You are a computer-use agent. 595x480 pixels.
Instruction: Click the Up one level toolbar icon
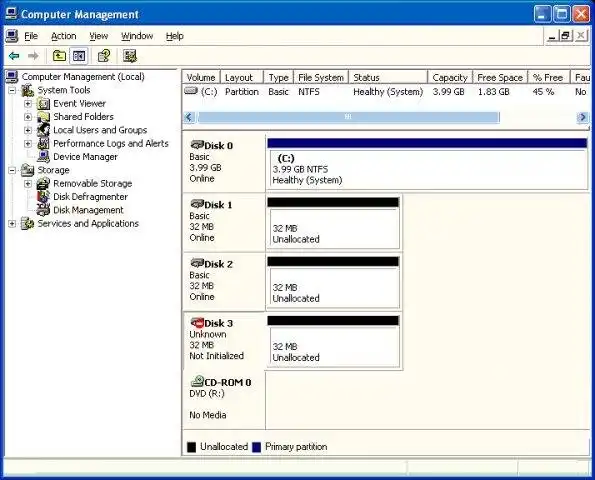tap(59, 56)
